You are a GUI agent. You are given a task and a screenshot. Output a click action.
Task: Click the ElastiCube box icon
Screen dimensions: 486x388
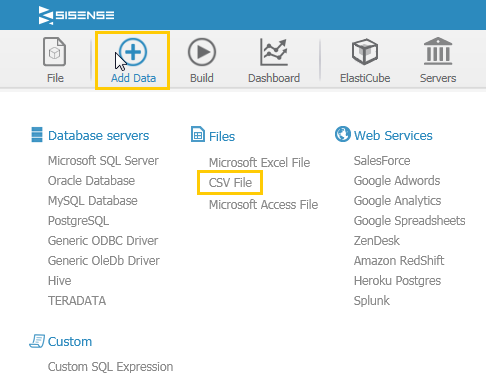(365, 52)
